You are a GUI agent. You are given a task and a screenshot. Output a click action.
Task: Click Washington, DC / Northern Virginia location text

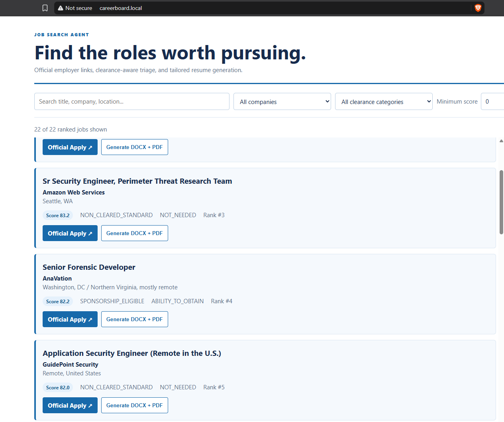tap(110, 287)
